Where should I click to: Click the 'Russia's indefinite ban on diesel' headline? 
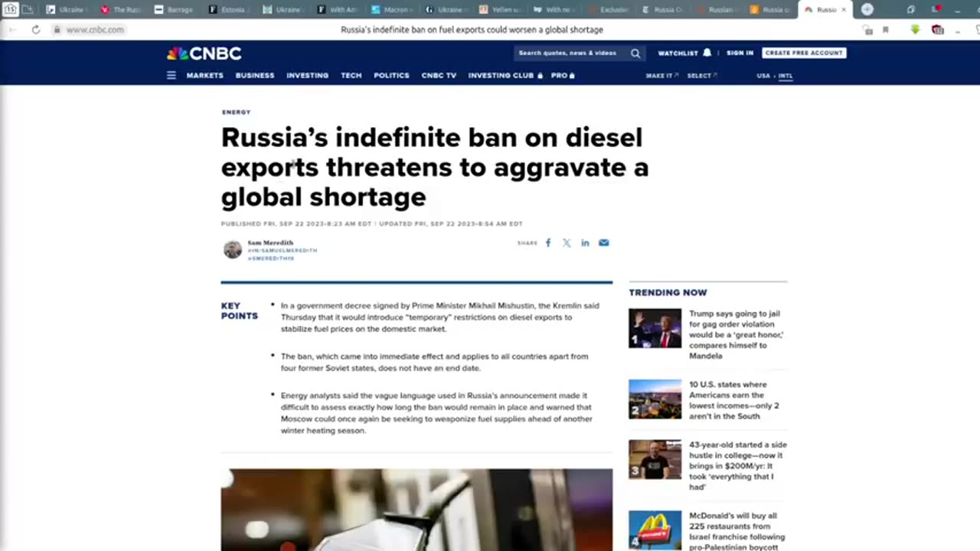tap(435, 167)
